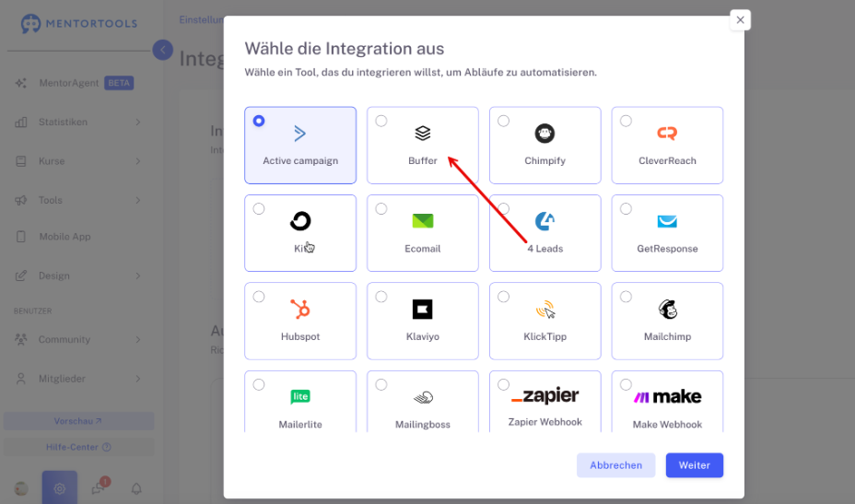Click the Buffer stacked layers icon

coord(423,134)
